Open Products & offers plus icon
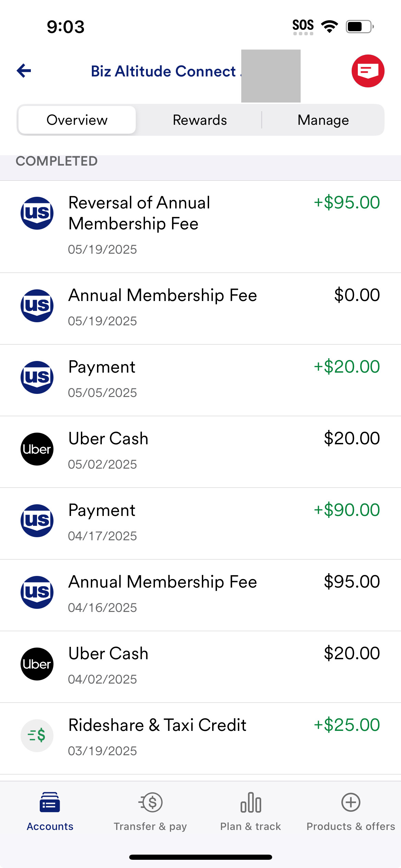The height and width of the screenshot is (868, 401). point(351,802)
